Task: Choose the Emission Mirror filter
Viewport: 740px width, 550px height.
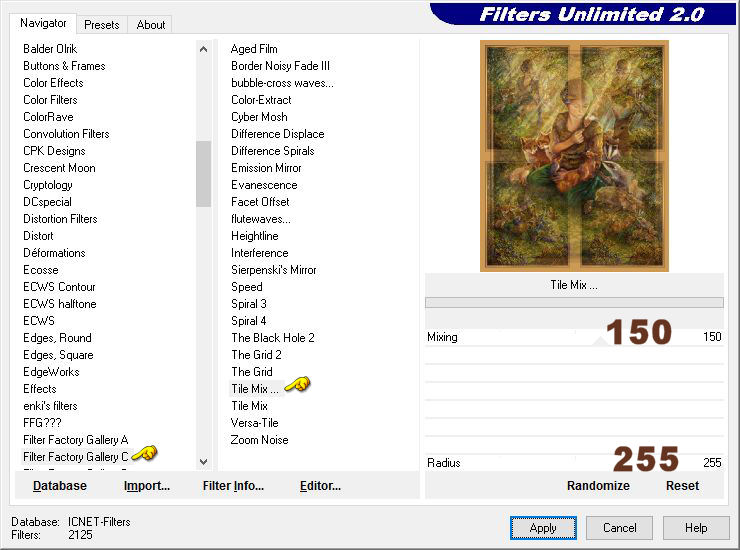Action: [x=266, y=168]
